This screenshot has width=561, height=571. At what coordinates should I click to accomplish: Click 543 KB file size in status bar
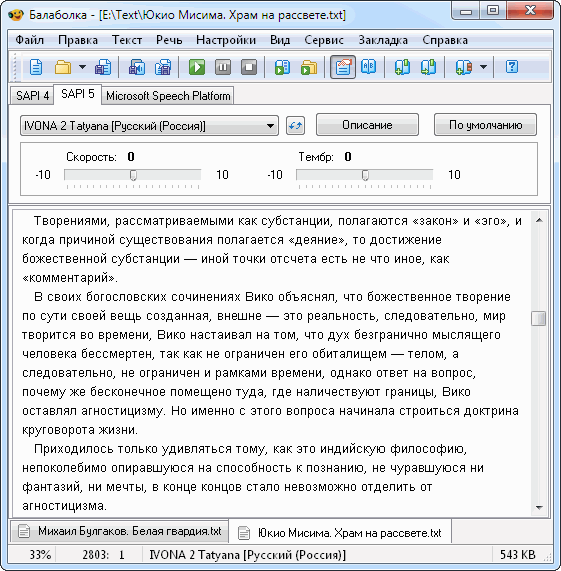pyautogui.click(x=517, y=555)
